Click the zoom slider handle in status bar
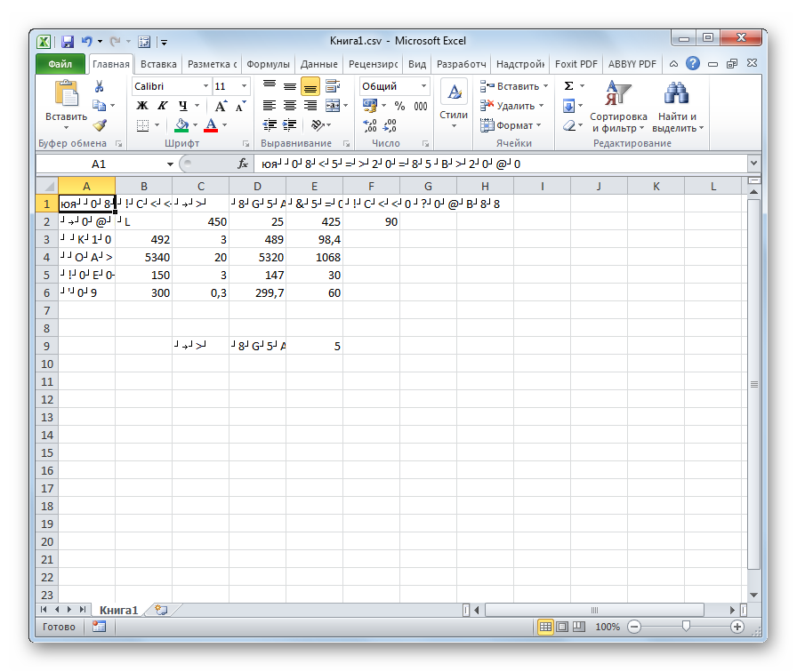The image size is (797, 672). (686, 627)
